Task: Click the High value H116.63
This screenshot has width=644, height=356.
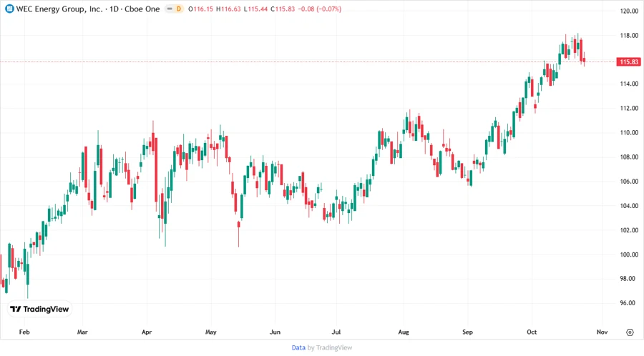Action: coord(228,9)
